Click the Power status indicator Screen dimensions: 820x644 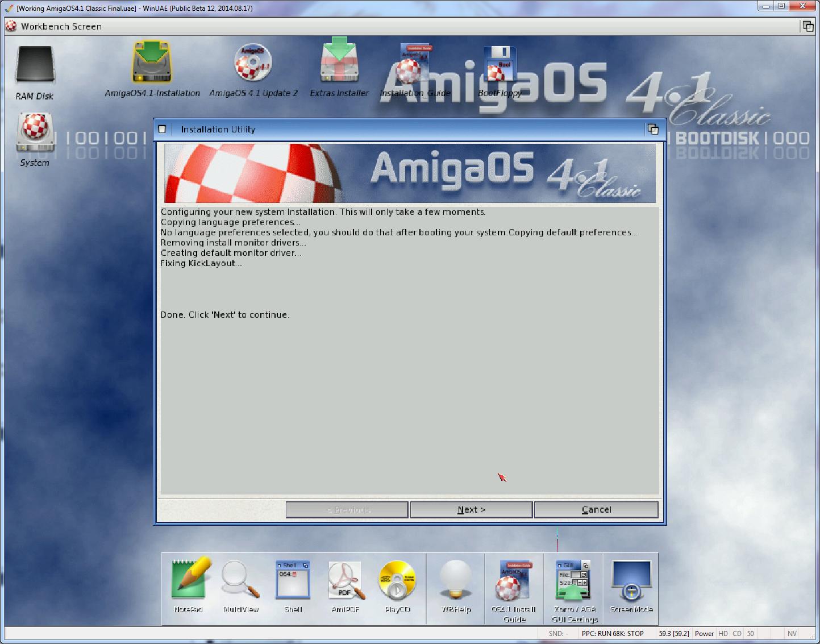pyautogui.click(x=704, y=633)
